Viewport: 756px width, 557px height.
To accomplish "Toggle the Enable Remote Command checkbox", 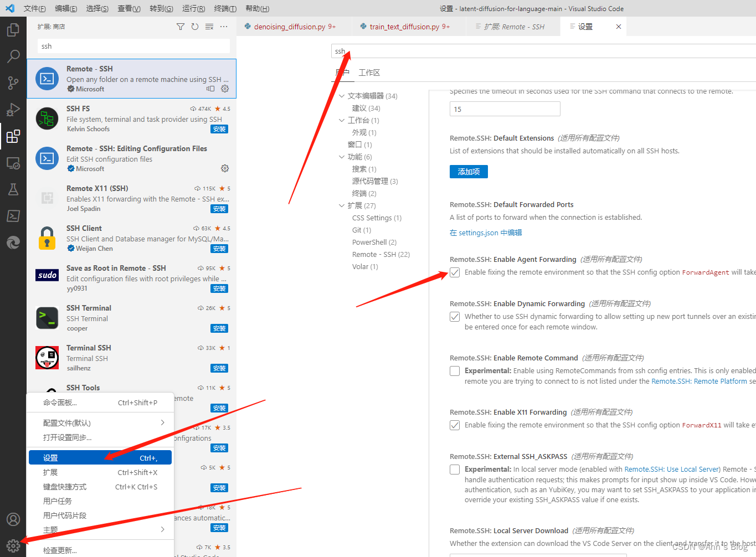I will (455, 371).
